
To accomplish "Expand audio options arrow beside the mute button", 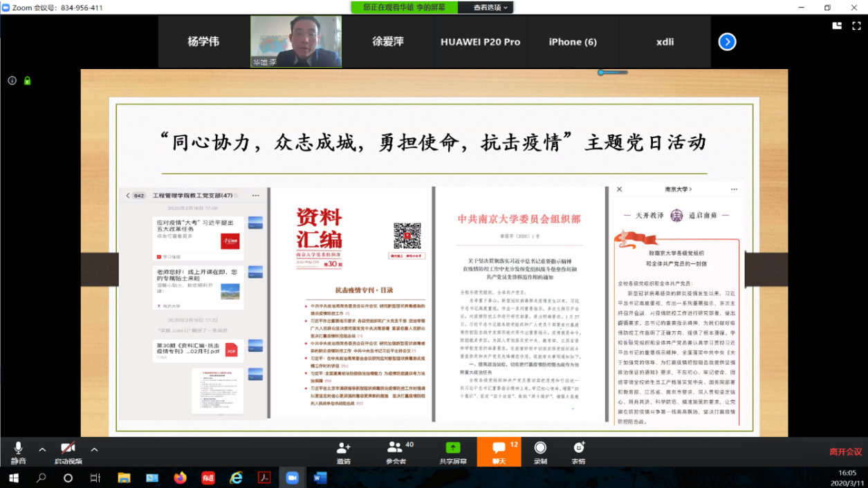I will click(x=42, y=449).
